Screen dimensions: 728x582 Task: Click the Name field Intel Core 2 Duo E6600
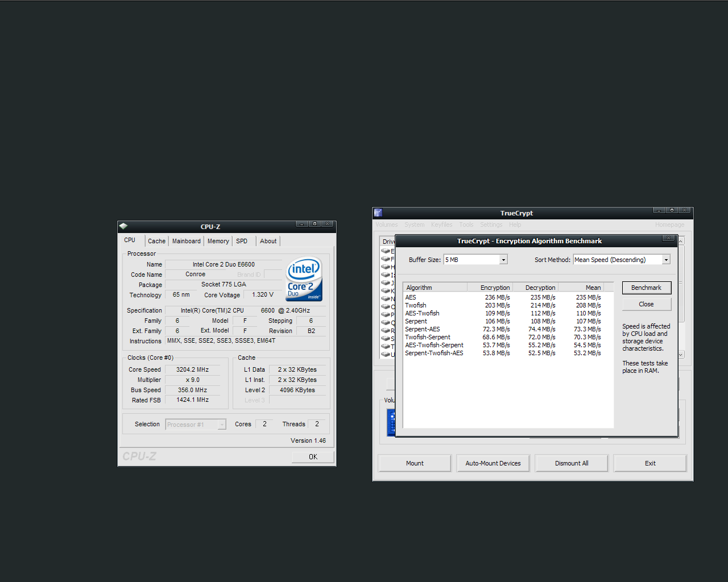[x=224, y=264]
